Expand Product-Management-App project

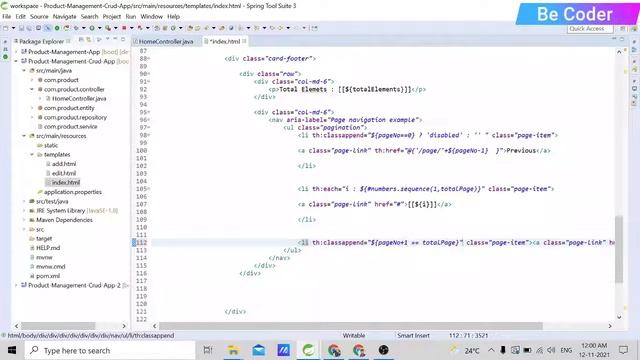click(16, 52)
